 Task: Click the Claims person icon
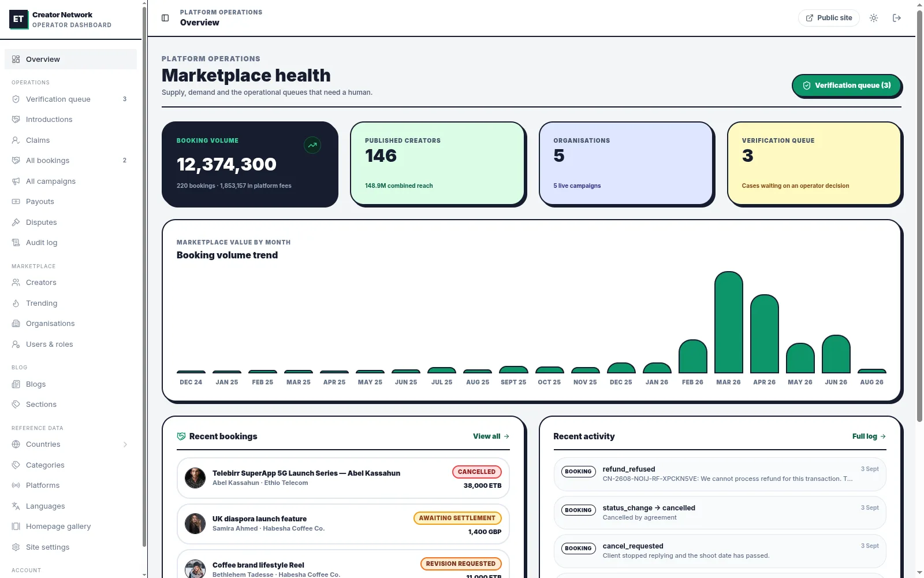(16, 140)
